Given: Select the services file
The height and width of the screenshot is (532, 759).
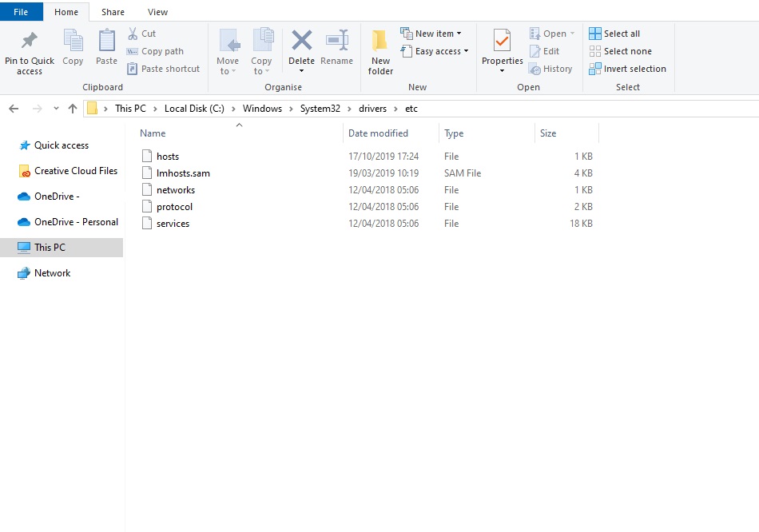Looking at the screenshot, I should pos(173,224).
